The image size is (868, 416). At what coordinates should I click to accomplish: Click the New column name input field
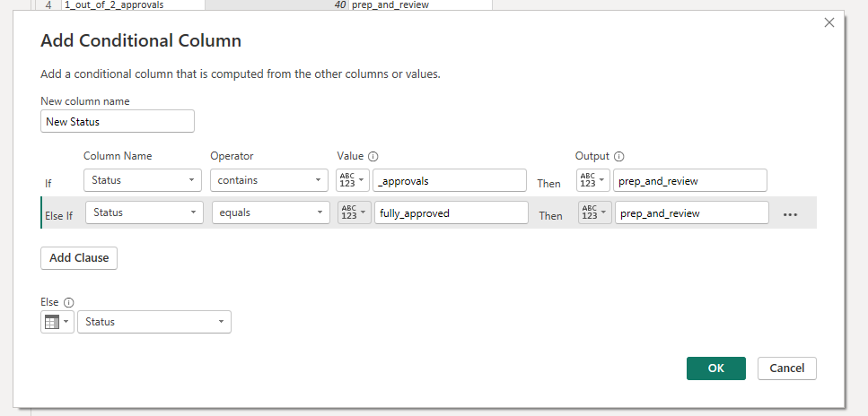[118, 121]
